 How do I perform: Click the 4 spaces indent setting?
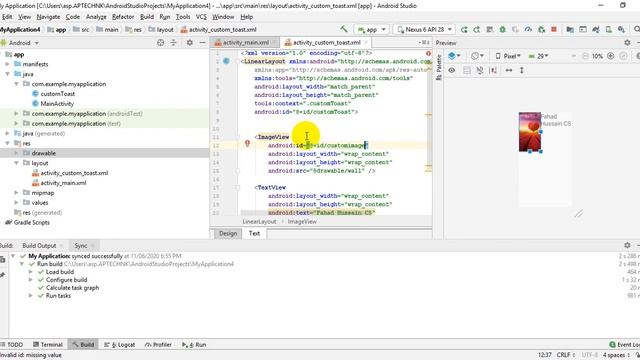click(x=616, y=355)
